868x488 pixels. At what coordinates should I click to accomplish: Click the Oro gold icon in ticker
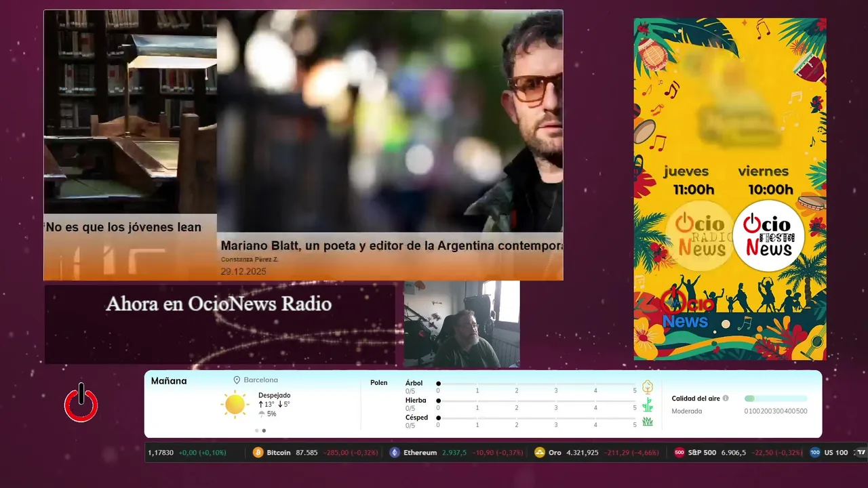click(x=540, y=453)
